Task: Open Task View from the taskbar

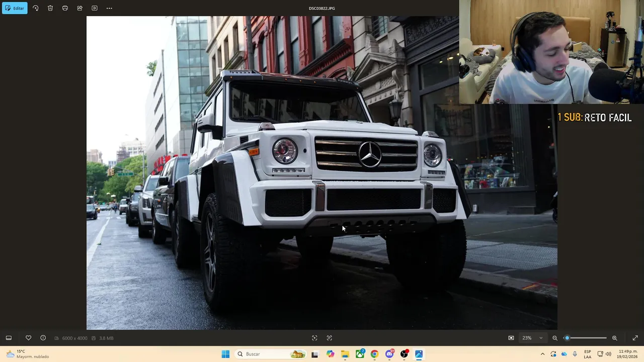Action: (x=314, y=354)
